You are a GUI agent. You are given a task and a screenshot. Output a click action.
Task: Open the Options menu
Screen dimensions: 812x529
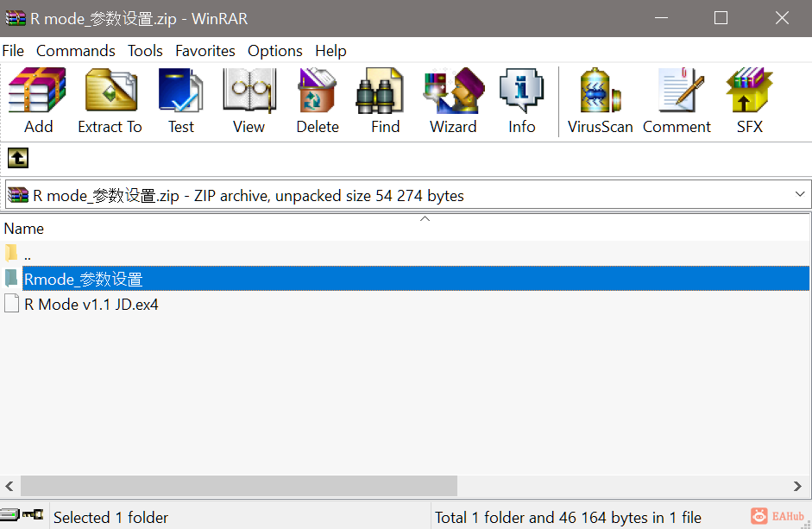point(275,51)
